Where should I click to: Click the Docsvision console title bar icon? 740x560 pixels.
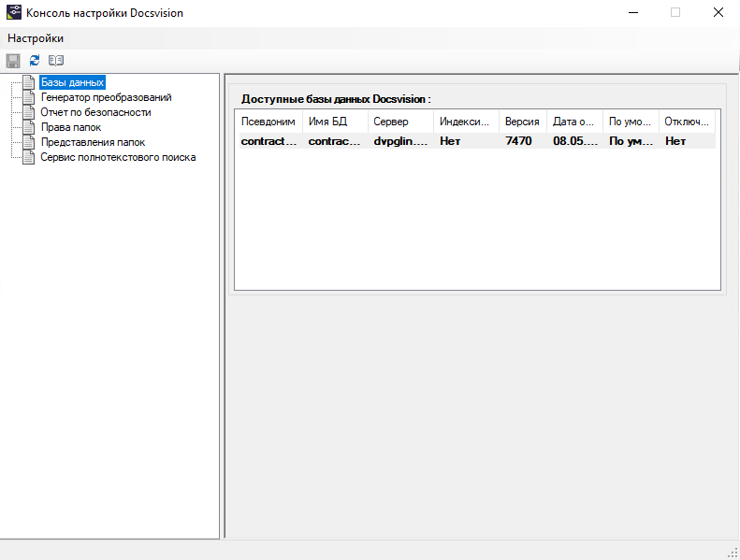tap(14, 12)
